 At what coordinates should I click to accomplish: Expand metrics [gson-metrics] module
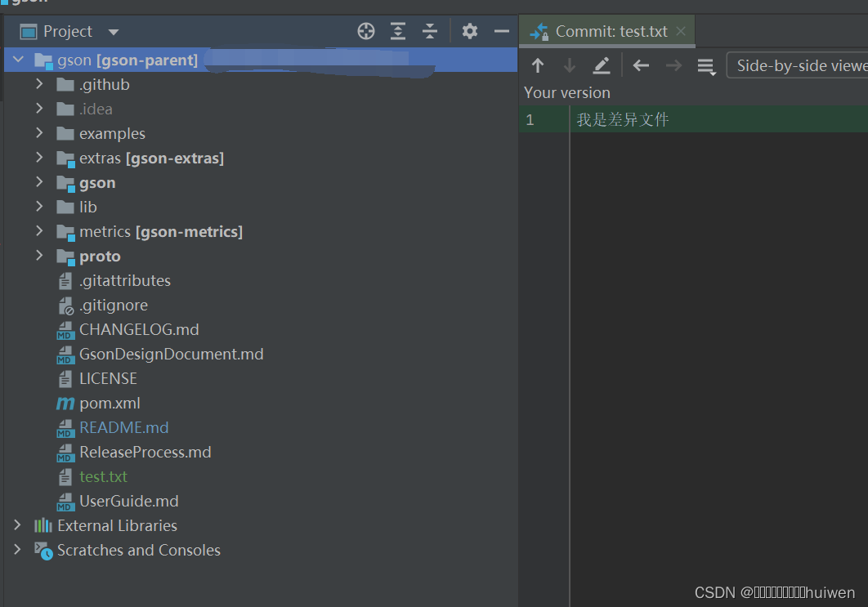[x=39, y=230]
